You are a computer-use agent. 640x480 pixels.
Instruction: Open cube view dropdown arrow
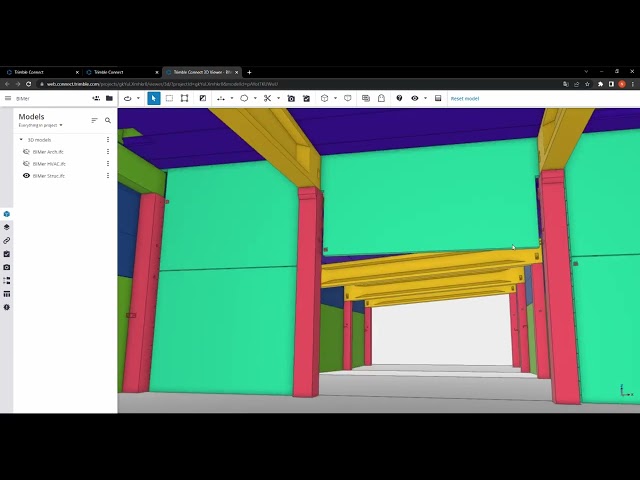click(336, 98)
